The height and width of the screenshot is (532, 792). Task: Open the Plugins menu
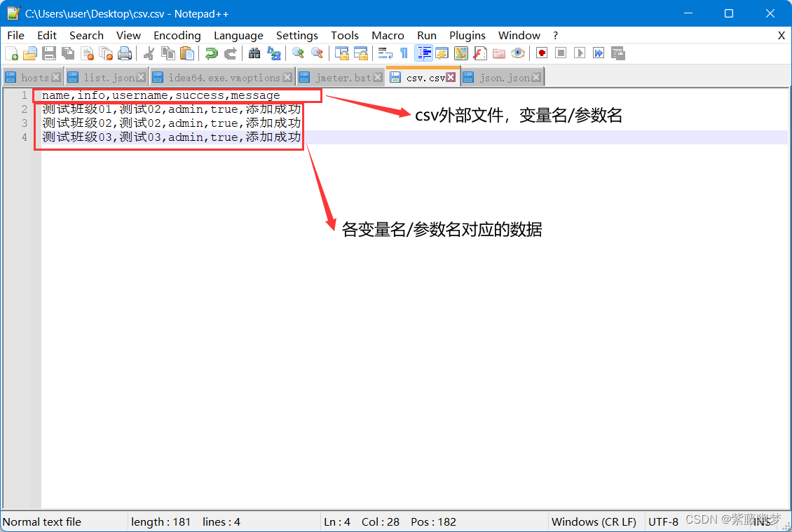(x=467, y=35)
